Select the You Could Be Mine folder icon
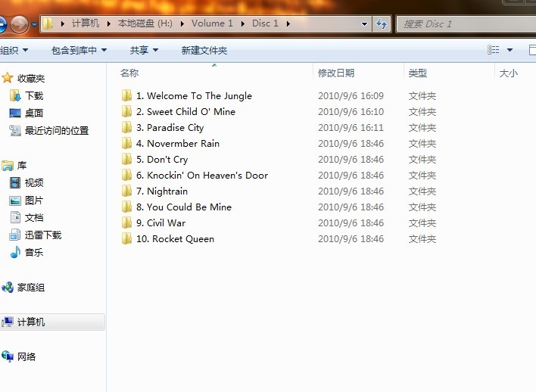Viewport: 536px width, 392px height. pos(126,207)
